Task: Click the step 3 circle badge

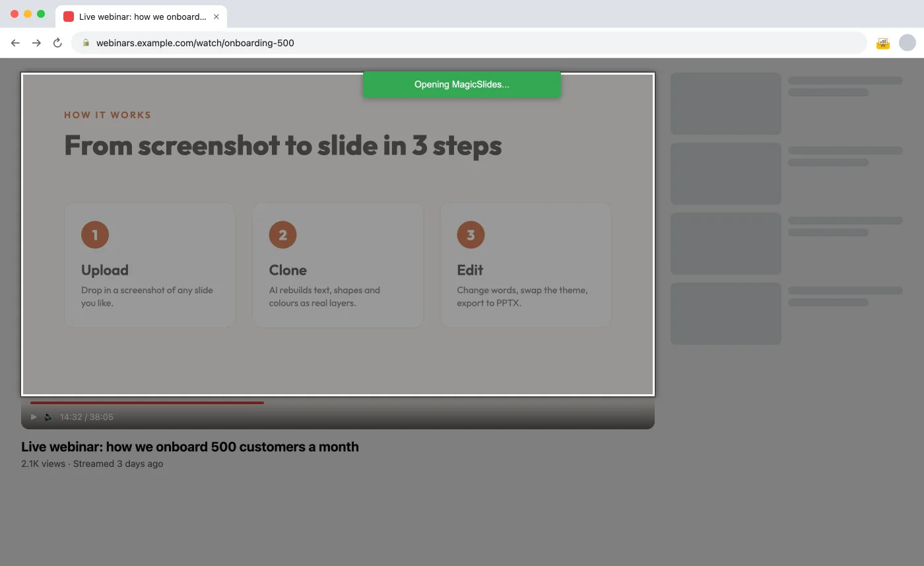Action: pos(471,235)
